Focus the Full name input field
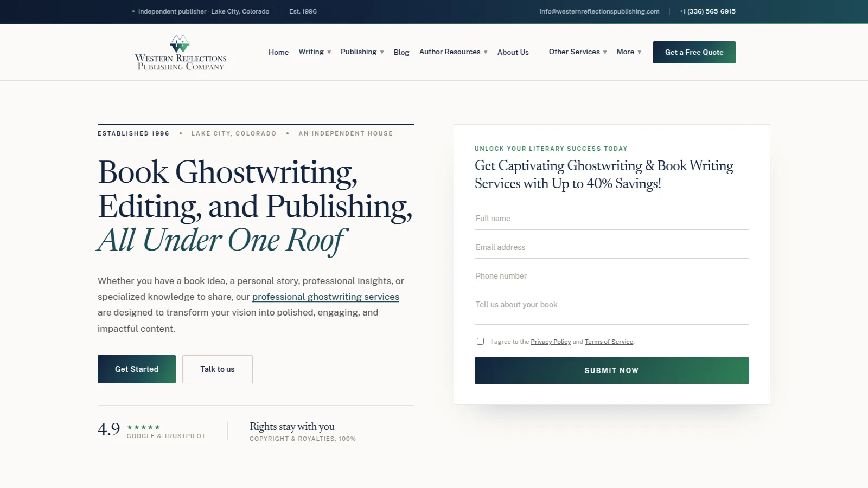Screen dimensions: 868x488 [612, 219]
